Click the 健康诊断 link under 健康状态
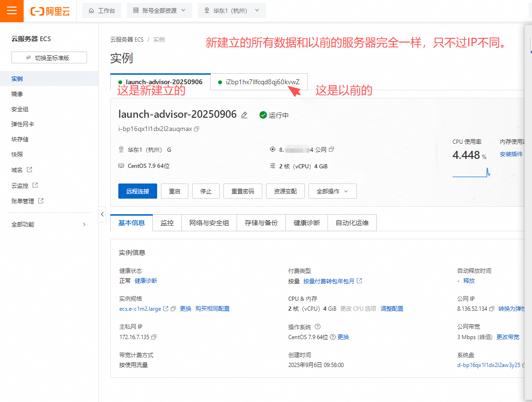532x402 pixels. click(146, 281)
